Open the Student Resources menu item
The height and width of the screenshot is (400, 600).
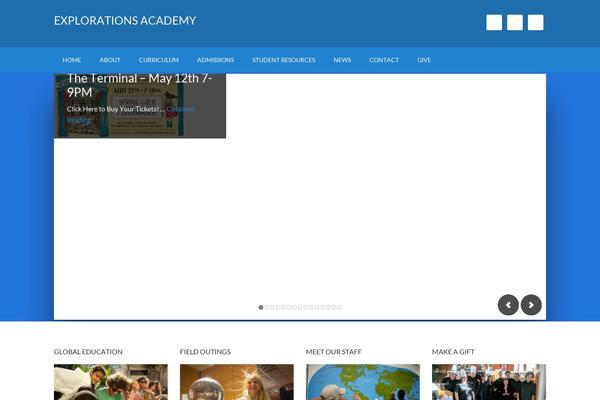coord(284,60)
